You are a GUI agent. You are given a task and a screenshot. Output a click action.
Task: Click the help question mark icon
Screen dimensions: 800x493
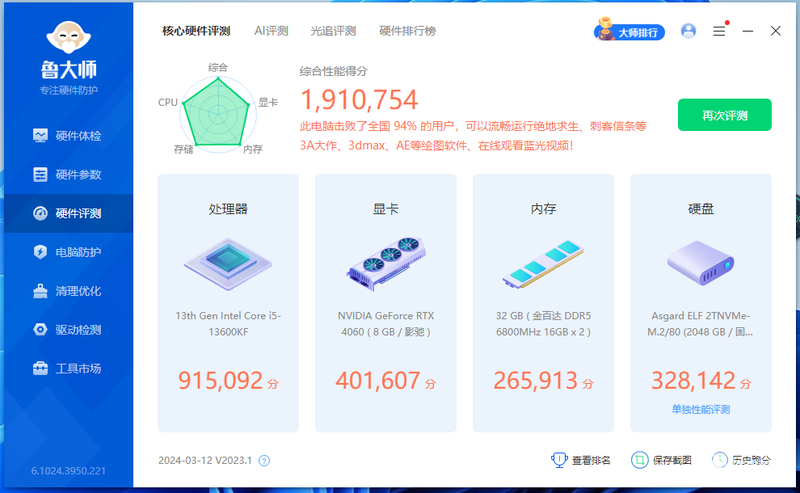point(264,461)
